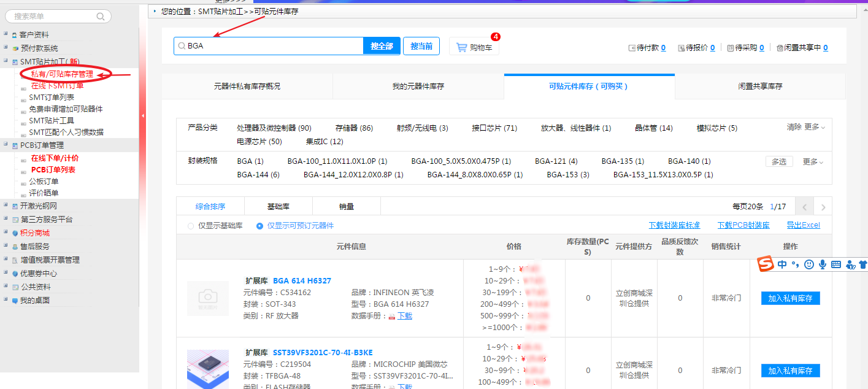Click the Sogou input method S logo
This screenshot has width=868, height=389.
tap(765, 264)
